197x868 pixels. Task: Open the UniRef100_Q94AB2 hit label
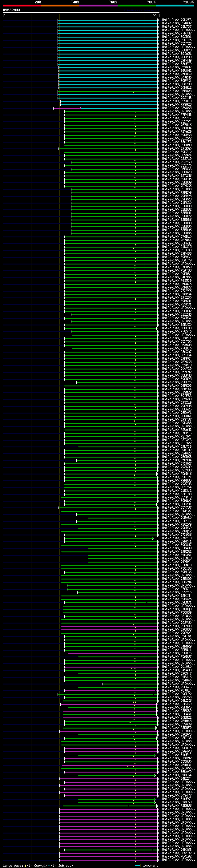tap(177, 23)
